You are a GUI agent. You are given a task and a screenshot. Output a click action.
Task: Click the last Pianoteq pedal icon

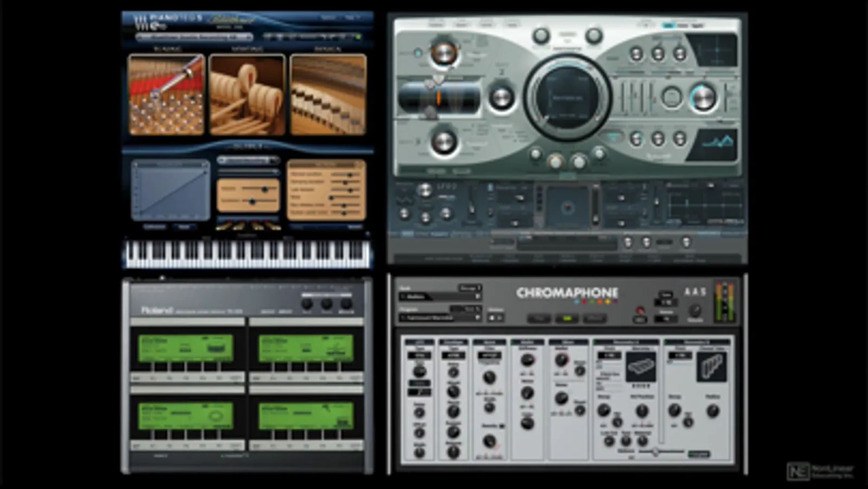[273, 226]
